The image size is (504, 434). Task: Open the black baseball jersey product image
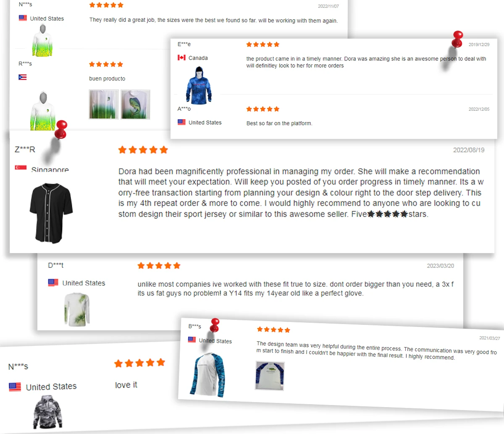[x=51, y=213]
